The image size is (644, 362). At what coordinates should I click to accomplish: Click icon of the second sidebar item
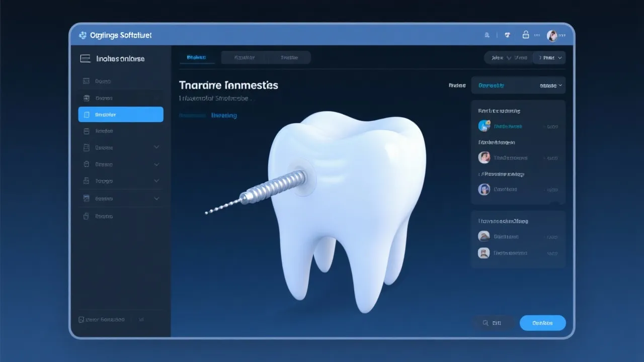[86, 98]
